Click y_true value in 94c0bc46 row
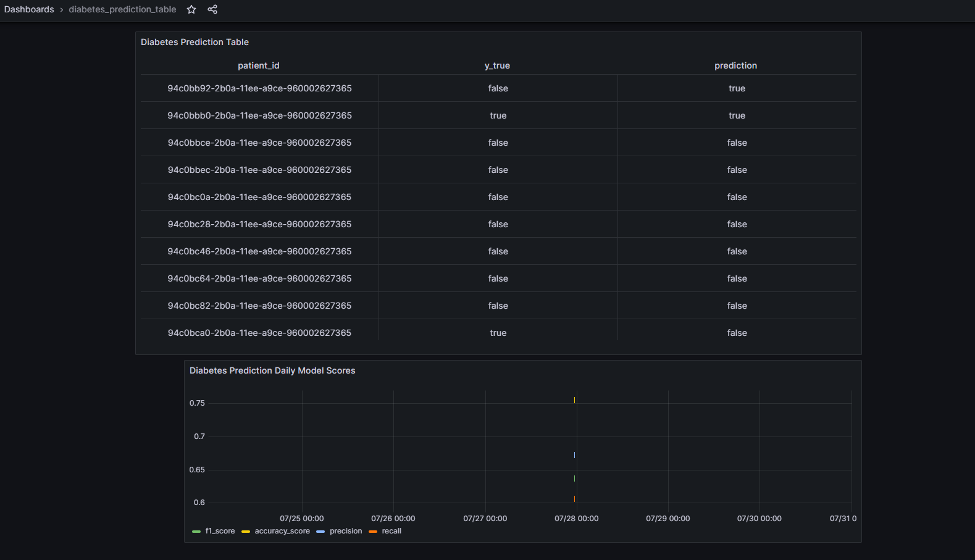This screenshot has width=975, height=560. click(498, 251)
